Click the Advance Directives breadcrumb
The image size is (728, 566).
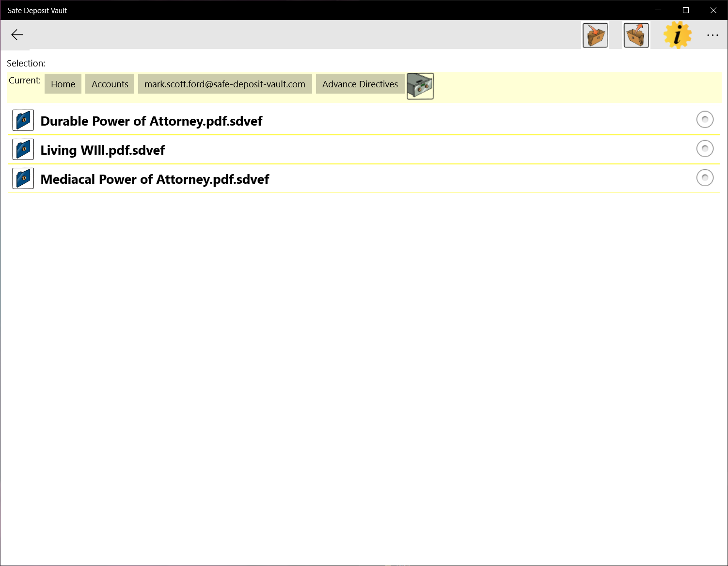click(360, 84)
